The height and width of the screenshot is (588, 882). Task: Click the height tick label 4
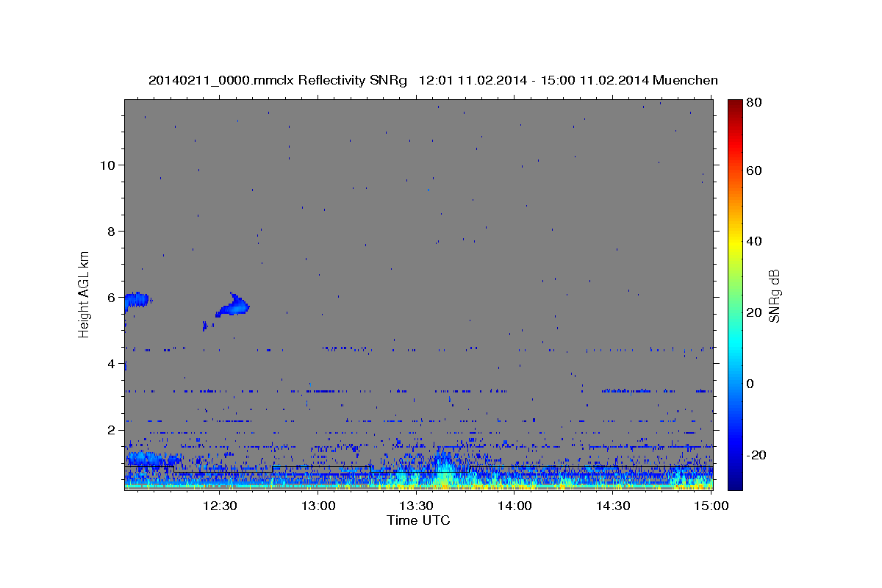[x=110, y=364]
